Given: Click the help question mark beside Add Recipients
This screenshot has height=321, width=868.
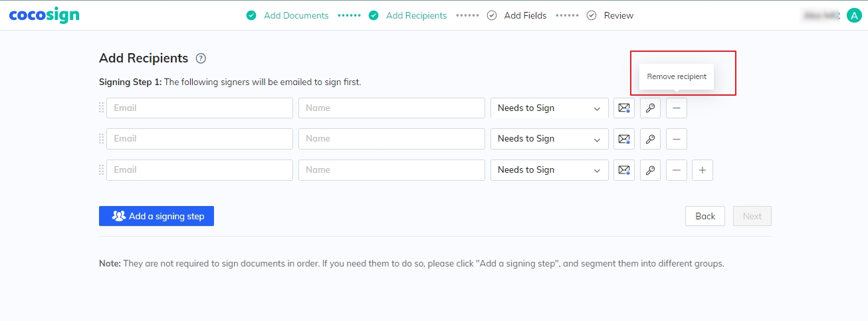Looking at the screenshot, I should click(201, 58).
